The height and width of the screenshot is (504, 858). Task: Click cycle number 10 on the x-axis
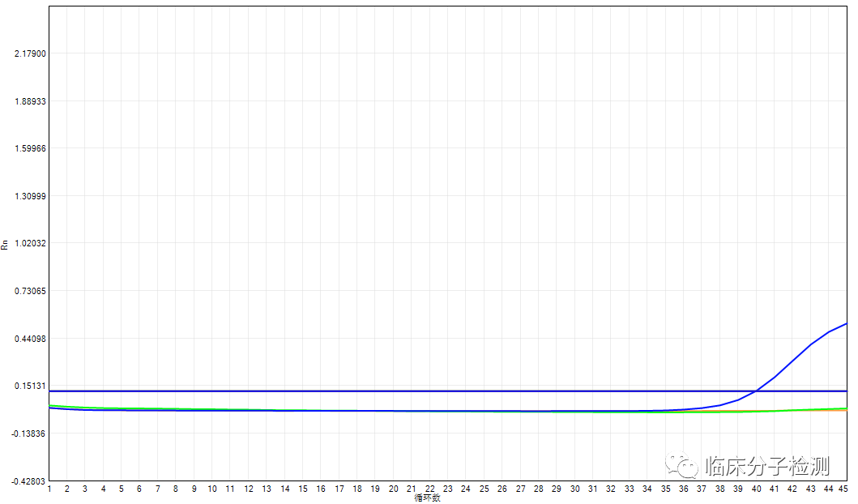point(212,489)
